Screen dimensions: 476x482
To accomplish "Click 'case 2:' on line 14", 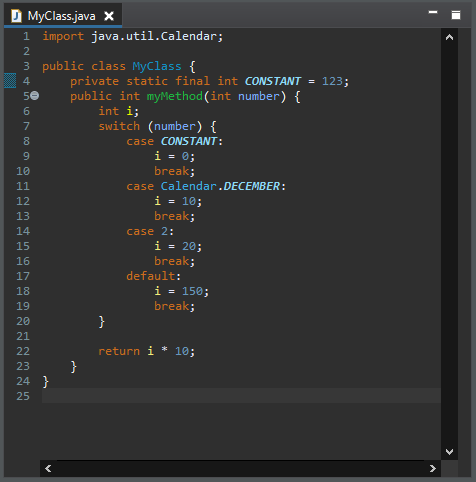I will pos(150,231).
